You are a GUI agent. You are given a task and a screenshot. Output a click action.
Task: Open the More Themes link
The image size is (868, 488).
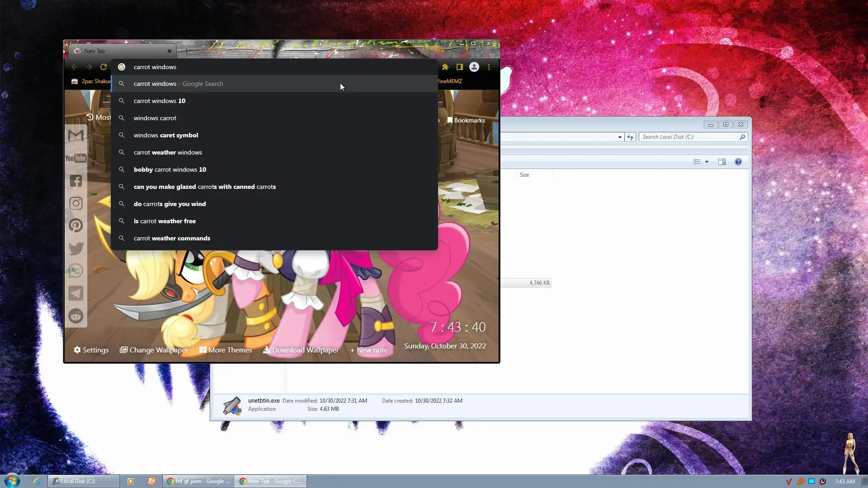[226, 350]
